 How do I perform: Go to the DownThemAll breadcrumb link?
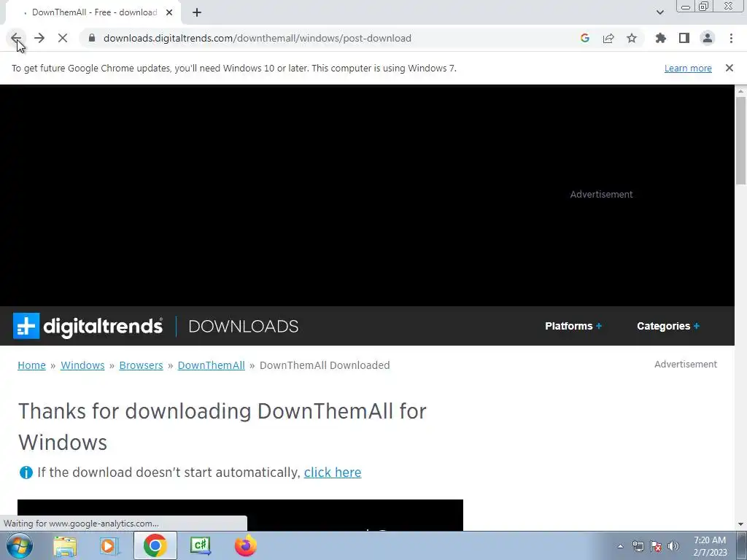coord(211,365)
